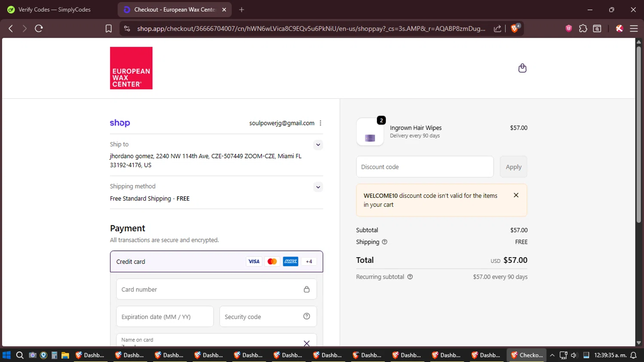Click the taskbar clock 12:39:35 a. m.
The width and height of the screenshot is (644, 362).
pyautogui.click(x=610, y=355)
